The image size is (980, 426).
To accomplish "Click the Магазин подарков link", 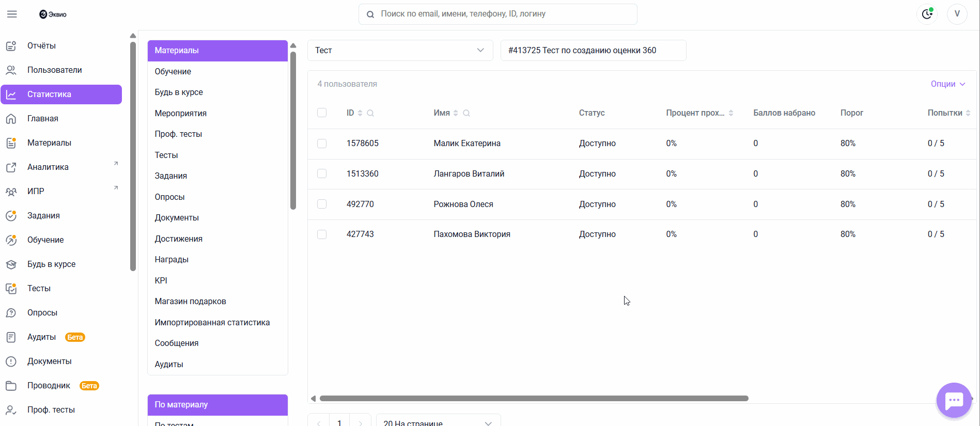I will point(191,301).
